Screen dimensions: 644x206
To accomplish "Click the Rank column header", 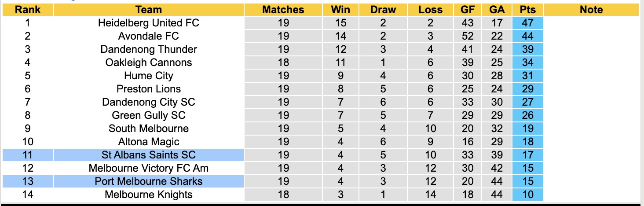I will 28,10.
